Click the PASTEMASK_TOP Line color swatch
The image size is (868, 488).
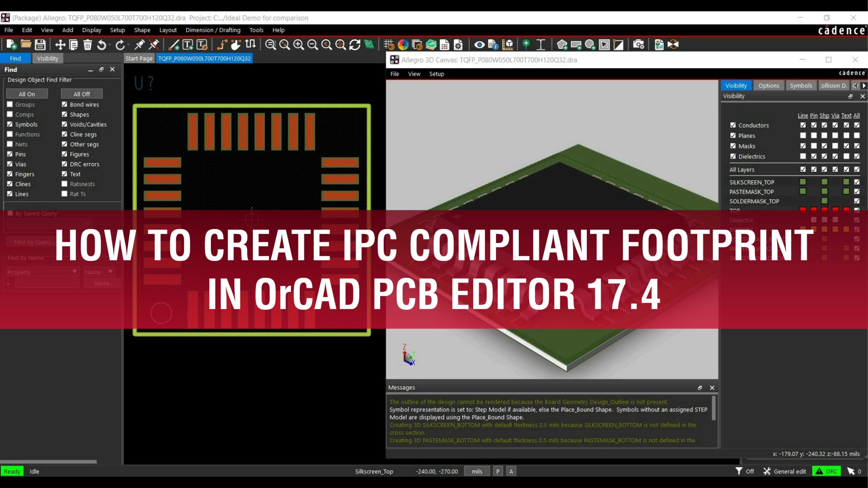803,191
